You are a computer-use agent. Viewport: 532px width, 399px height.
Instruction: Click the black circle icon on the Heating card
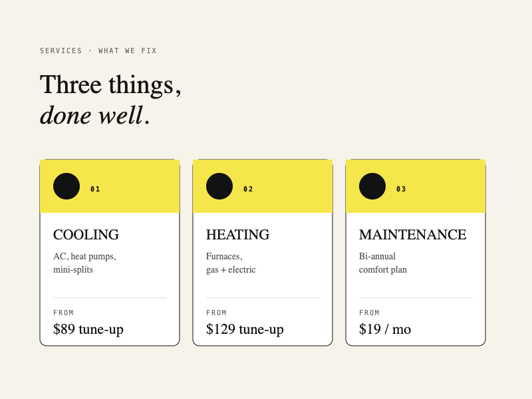(219, 186)
